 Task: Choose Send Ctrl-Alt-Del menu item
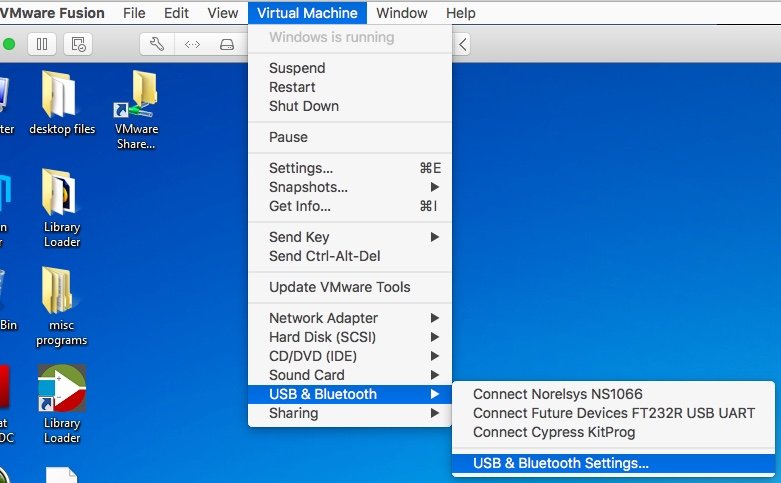point(350,256)
